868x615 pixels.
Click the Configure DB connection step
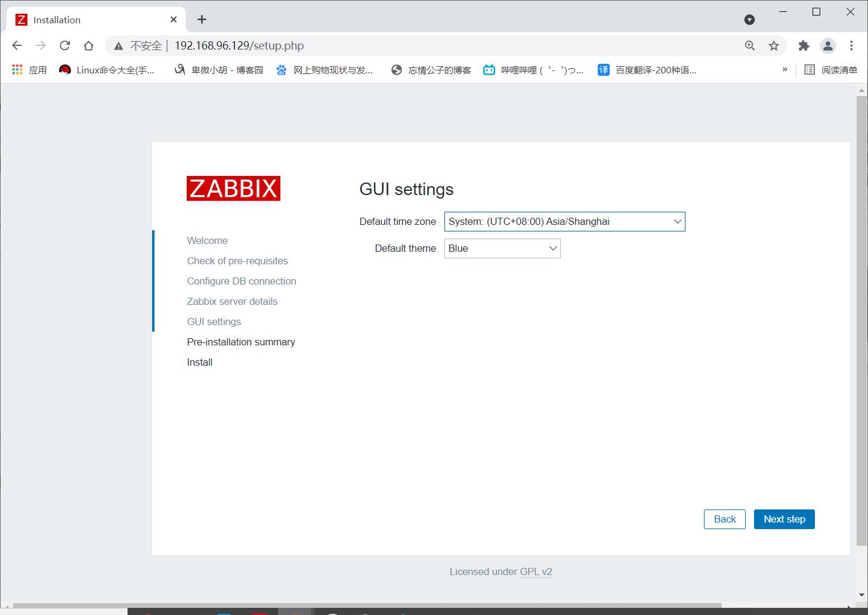point(242,281)
